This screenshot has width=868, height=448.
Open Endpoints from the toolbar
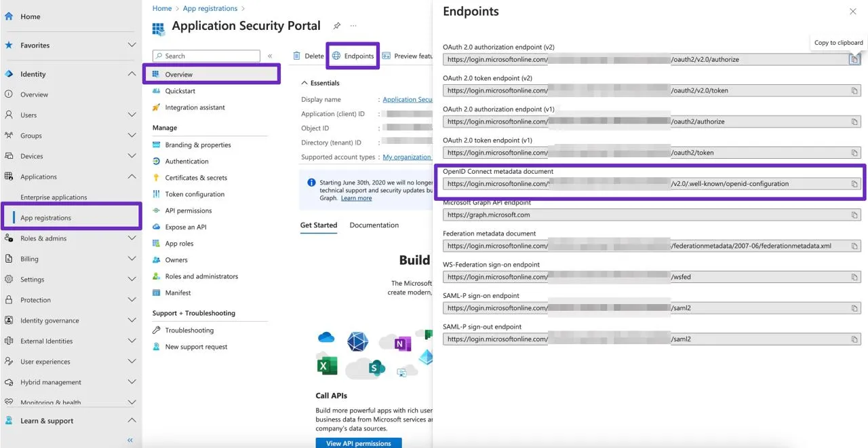[353, 56]
